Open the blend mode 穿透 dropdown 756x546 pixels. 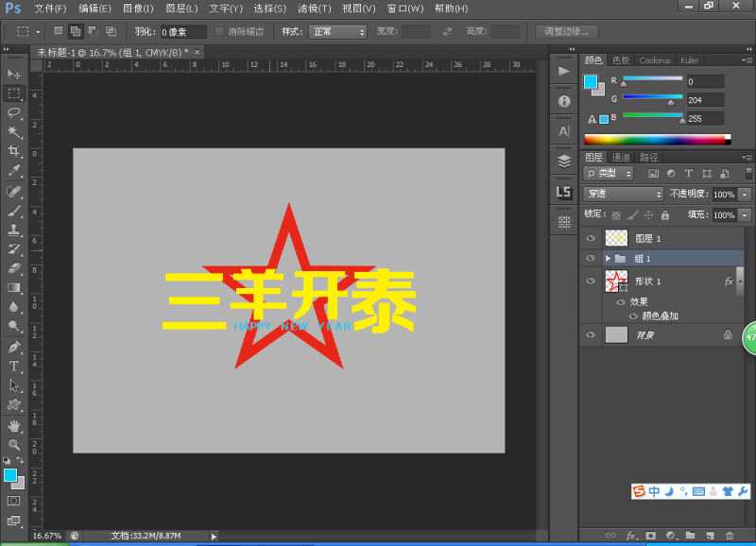click(x=623, y=194)
